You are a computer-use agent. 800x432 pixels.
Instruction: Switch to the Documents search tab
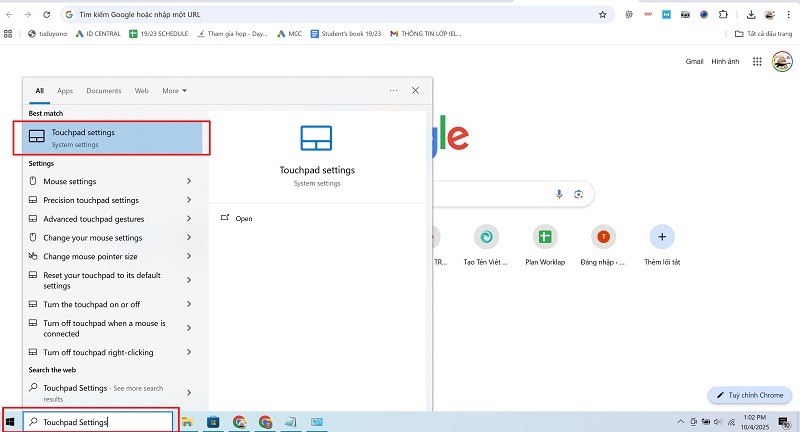point(104,91)
